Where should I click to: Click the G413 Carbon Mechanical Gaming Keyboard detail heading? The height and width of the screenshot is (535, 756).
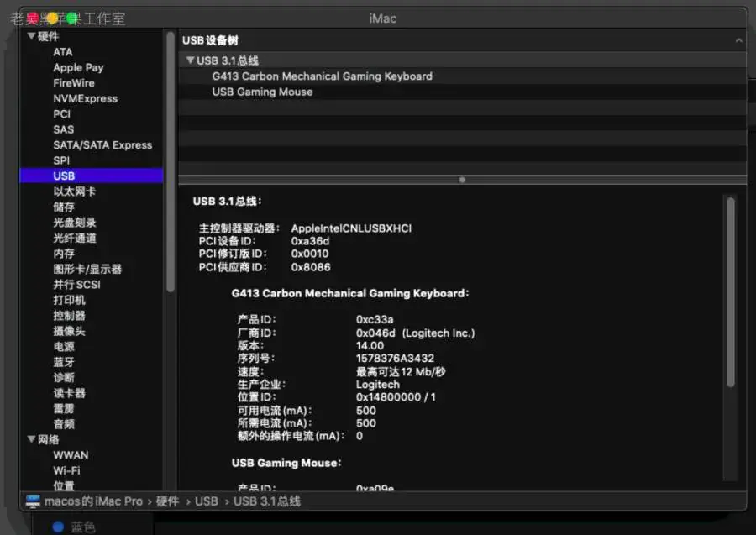click(x=350, y=293)
